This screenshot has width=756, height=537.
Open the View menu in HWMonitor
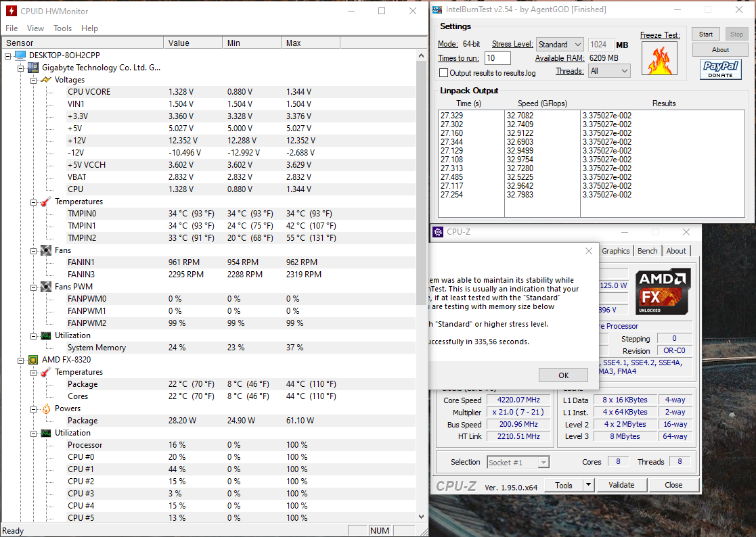click(35, 28)
